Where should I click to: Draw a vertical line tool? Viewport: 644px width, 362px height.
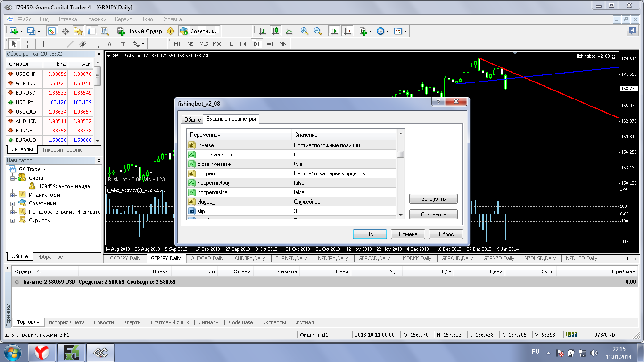pyautogui.click(x=43, y=44)
